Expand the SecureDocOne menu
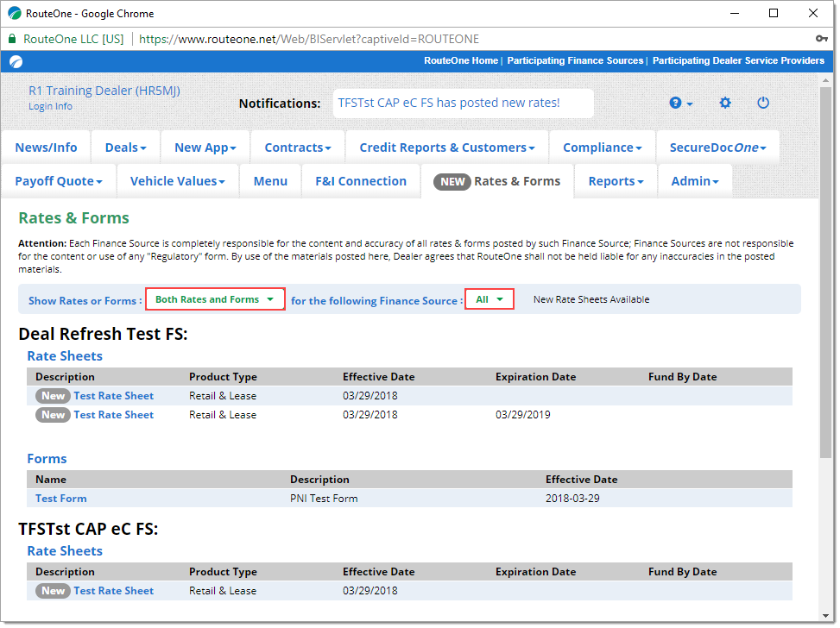Image resolution: width=840 pixels, height=628 pixels. pos(718,148)
